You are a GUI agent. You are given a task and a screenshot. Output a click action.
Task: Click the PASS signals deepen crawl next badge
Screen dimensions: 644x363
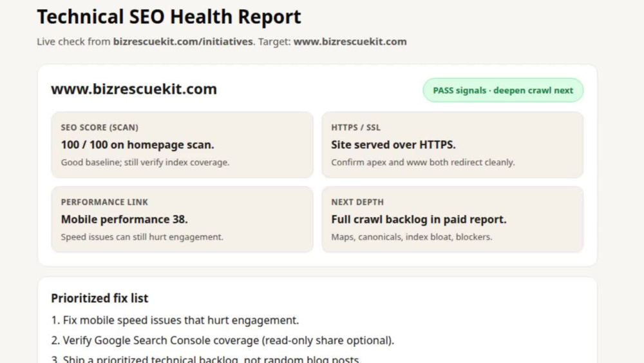click(503, 90)
